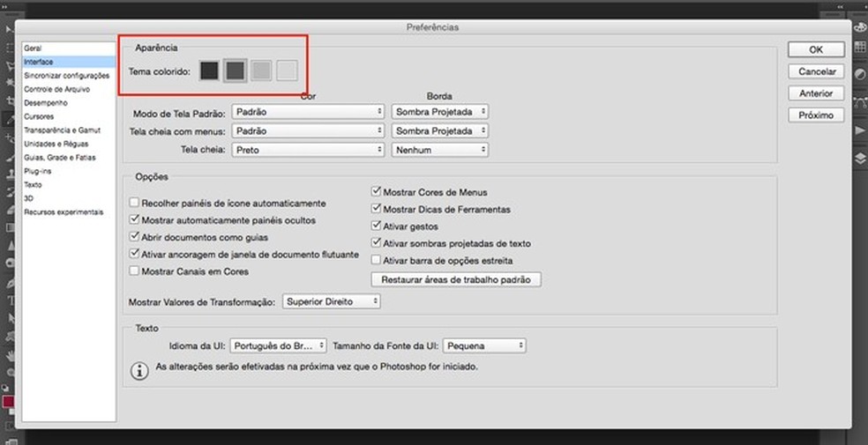868x445 pixels.
Task: Open Modo de Tela Padrão color dropdown
Action: pyautogui.click(x=308, y=112)
